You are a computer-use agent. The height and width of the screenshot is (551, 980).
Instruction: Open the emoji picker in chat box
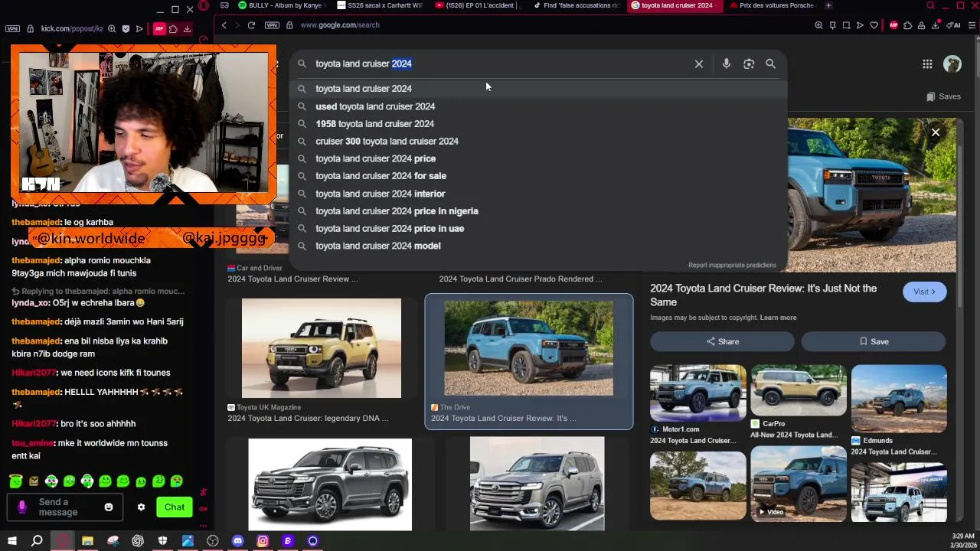(x=109, y=507)
